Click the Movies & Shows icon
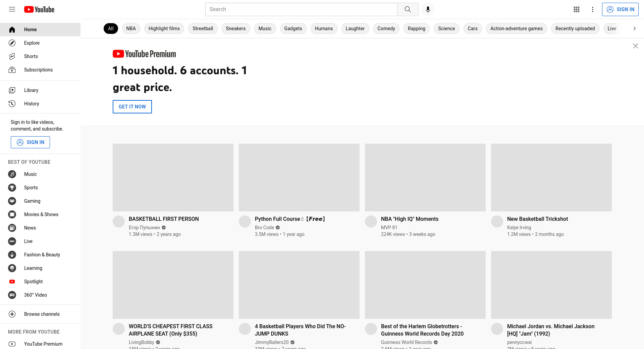Image resolution: width=644 pixels, height=349 pixels. (12, 214)
